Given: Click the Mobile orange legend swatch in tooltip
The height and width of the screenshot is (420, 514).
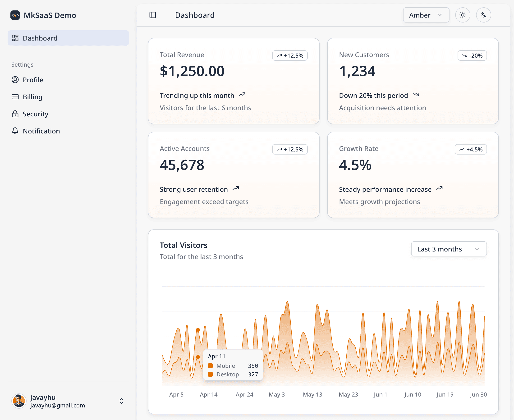Looking at the screenshot, I should 210,365.
